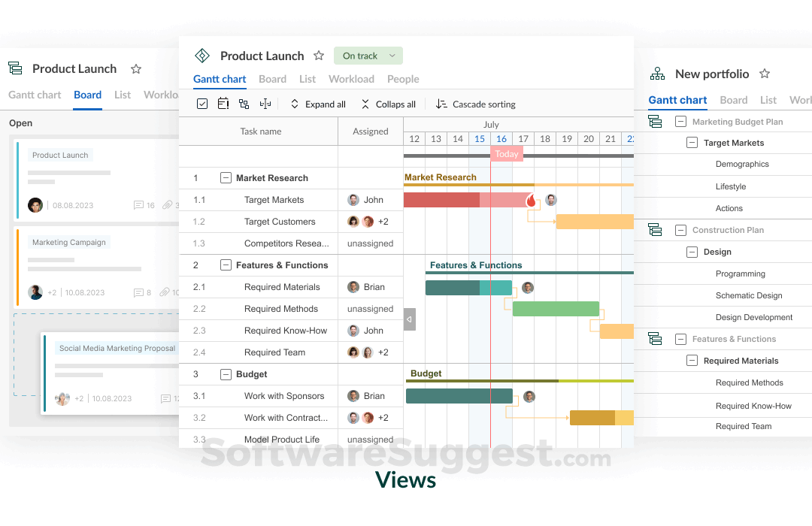Collapse Target Markets in portfolio tree

tap(692, 143)
